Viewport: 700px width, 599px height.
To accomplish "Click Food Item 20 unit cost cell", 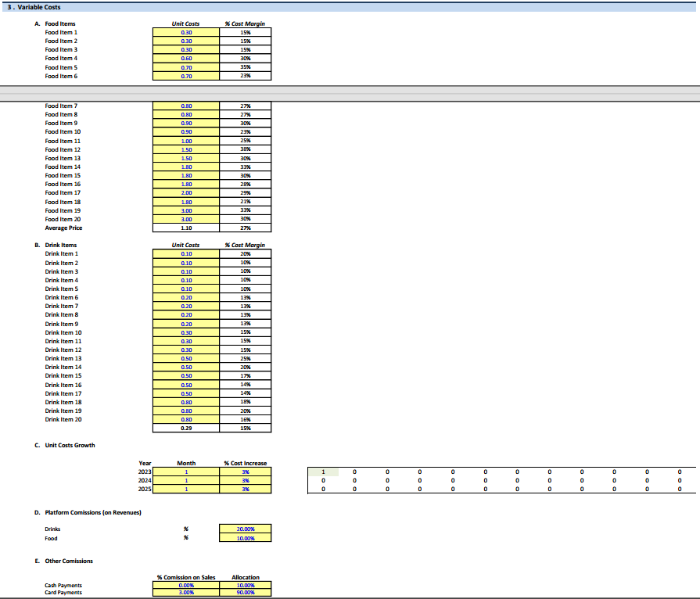I will [x=186, y=219].
